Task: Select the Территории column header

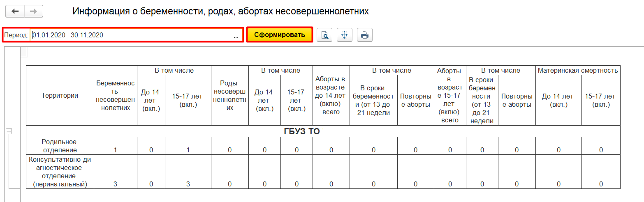Action: (60, 96)
